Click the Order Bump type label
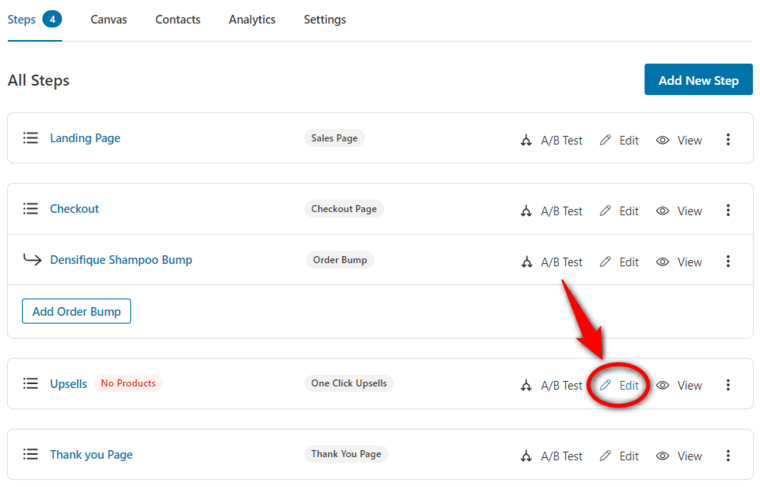Screen dimensions: 760x487 pos(340,260)
